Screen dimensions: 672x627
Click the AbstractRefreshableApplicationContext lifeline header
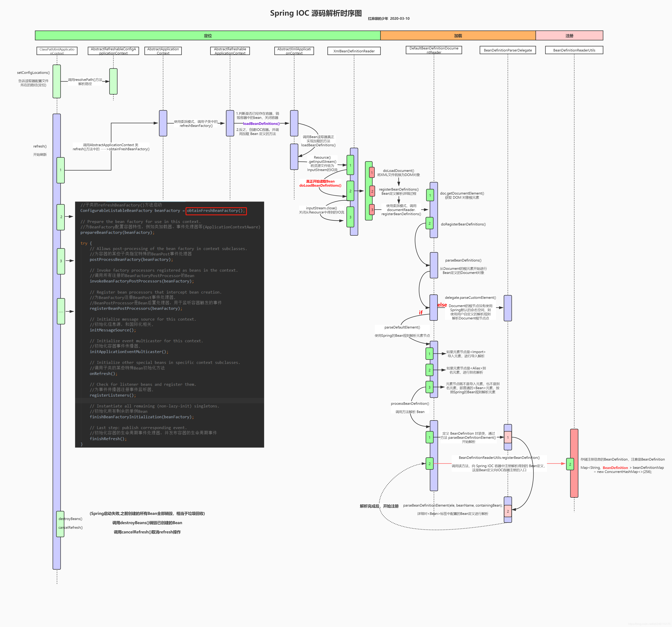pyautogui.click(x=230, y=51)
